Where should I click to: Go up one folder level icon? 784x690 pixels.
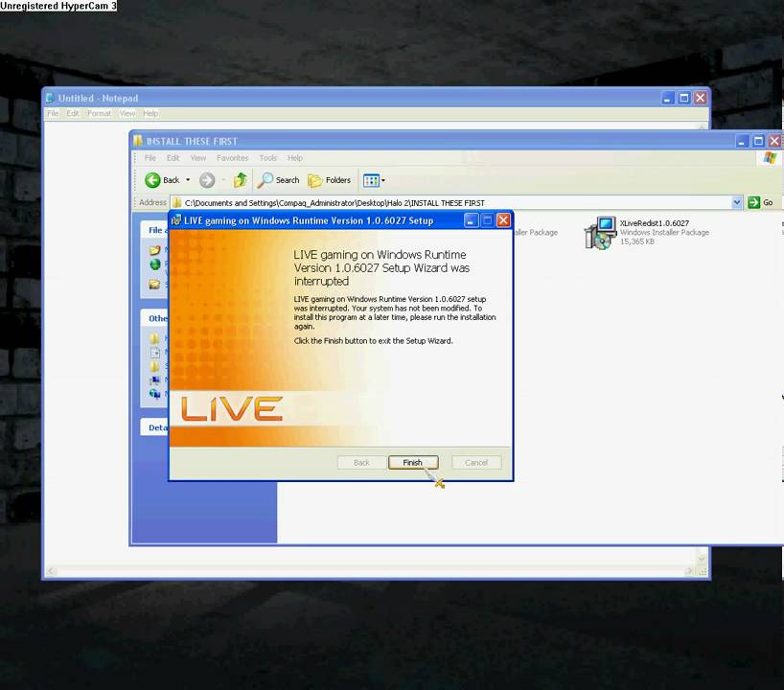[241, 180]
